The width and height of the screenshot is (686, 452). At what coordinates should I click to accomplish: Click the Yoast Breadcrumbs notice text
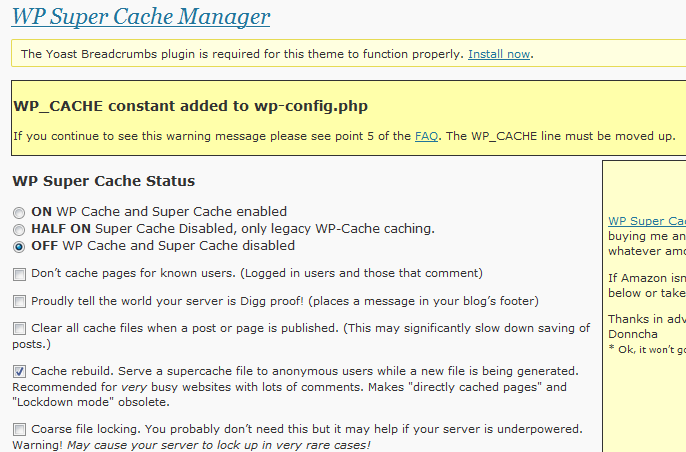242,54
